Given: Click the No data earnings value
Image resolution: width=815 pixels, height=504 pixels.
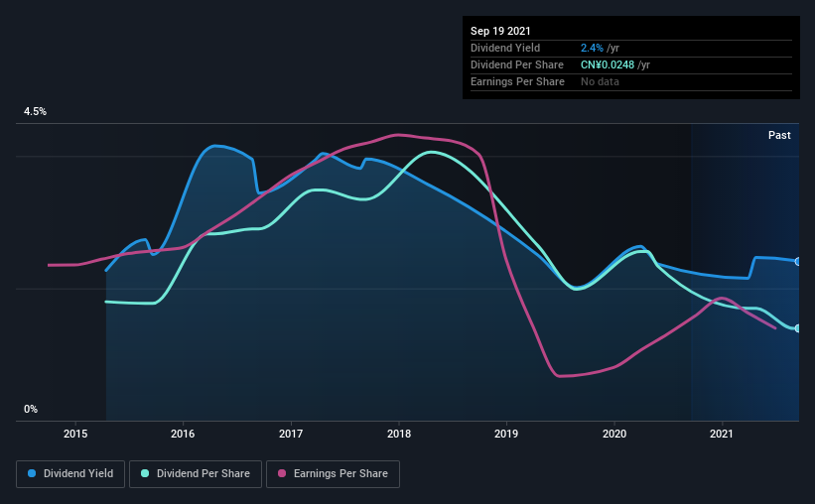Looking at the screenshot, I should 600,81.
